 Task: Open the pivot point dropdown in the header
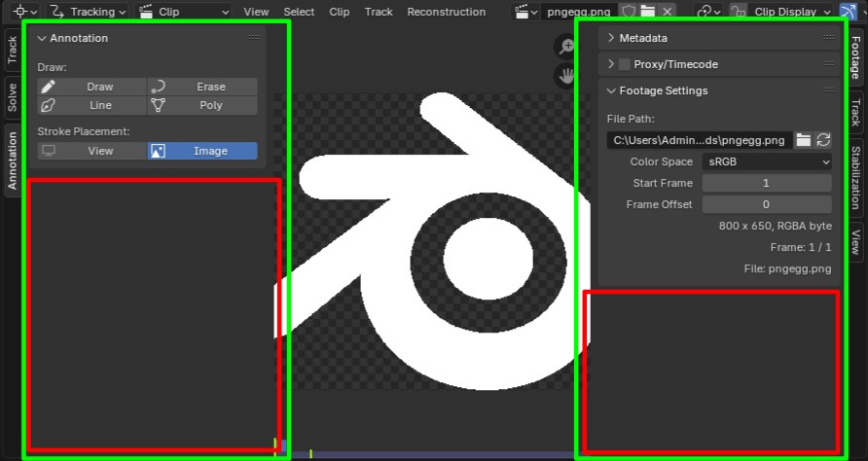[25, 12]
